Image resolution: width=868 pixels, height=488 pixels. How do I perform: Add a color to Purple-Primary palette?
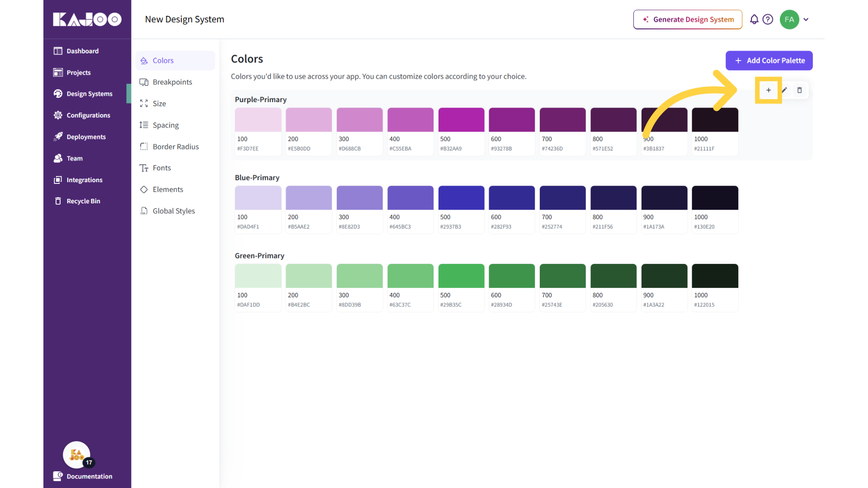point(769,90)
